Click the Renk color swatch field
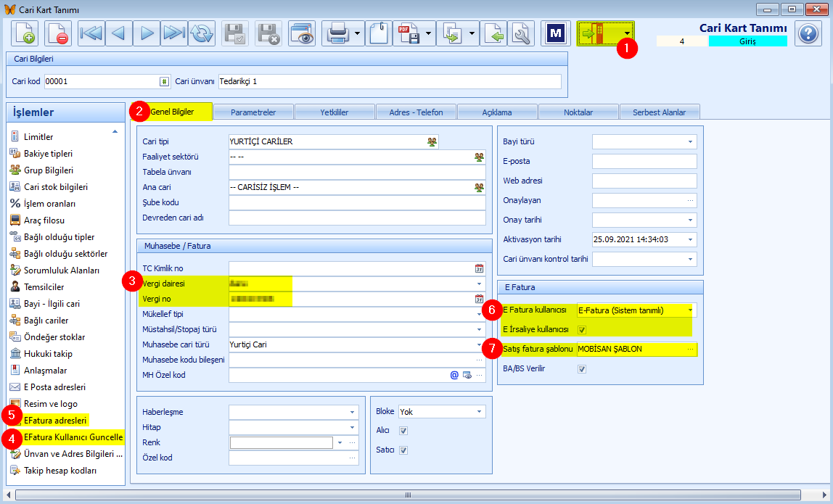833x504 pixels. pyautogui.click(x=282, y=442)
